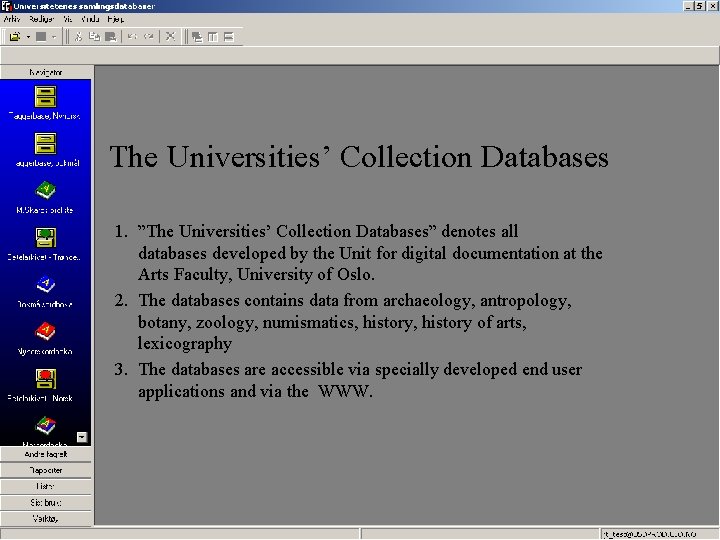Switch to the Verktøy panel group
This screenshot has height=540, width=720.
click(46, 519)
